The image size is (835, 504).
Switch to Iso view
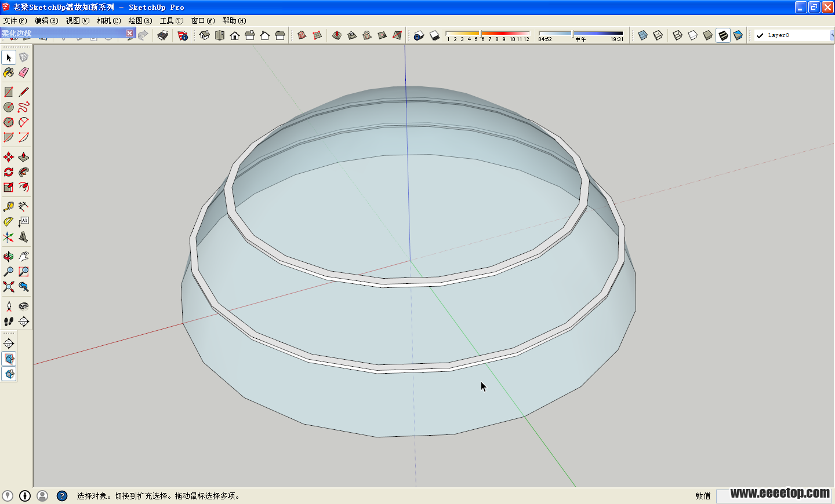tap(205, 35)
